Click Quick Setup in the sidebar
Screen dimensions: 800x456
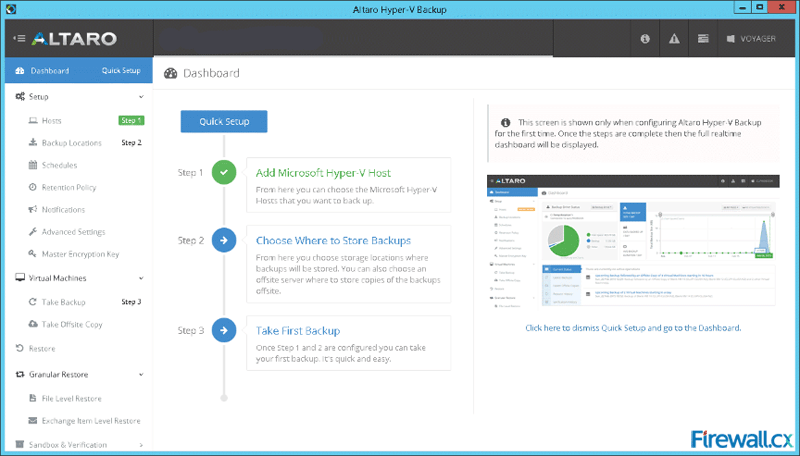click(121, 70)
